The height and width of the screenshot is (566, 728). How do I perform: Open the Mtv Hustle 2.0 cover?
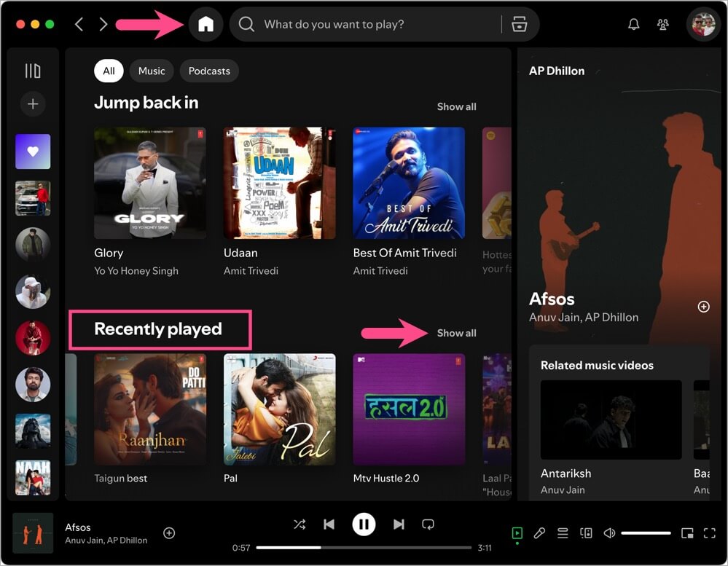tap(409, 409)
